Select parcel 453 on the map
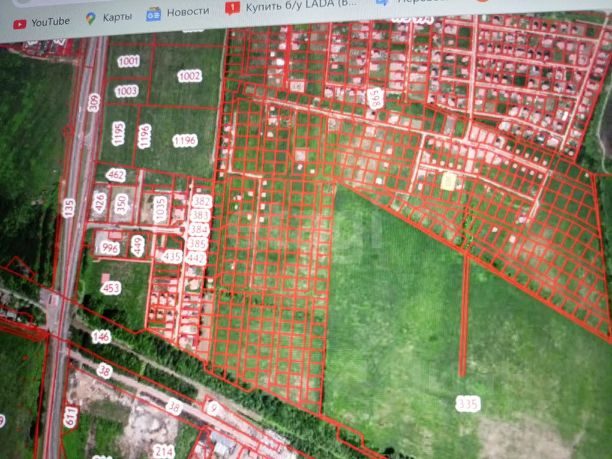 111,288
